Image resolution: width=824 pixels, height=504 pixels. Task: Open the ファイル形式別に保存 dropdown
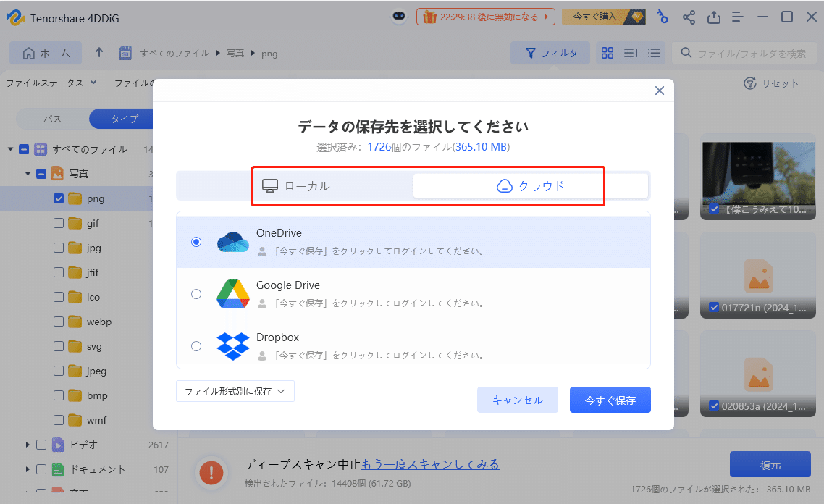pos(235,391)
